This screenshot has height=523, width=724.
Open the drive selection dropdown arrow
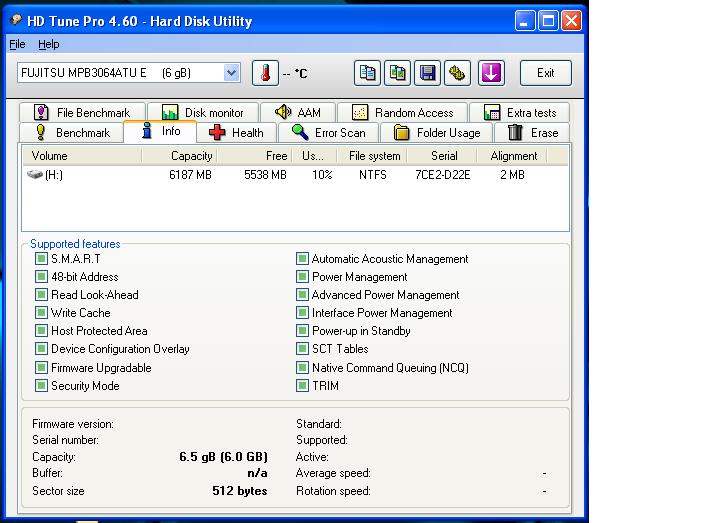[232, 73]
